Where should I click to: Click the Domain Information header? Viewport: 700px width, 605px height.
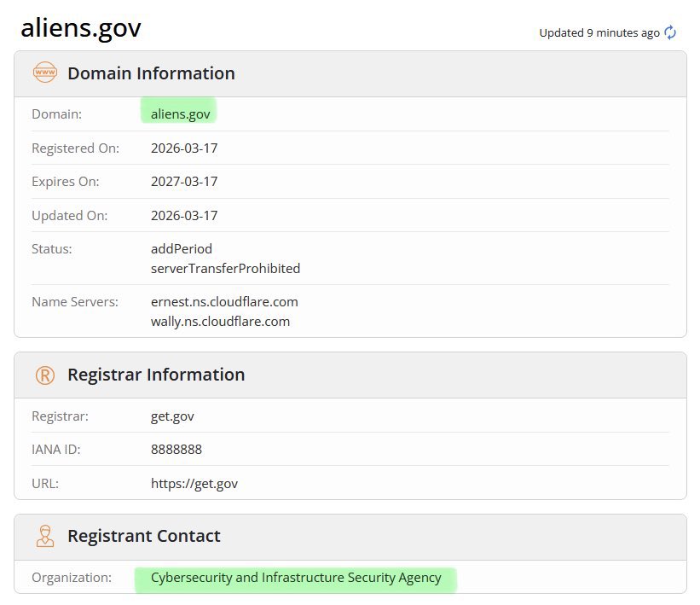(151, 73)
